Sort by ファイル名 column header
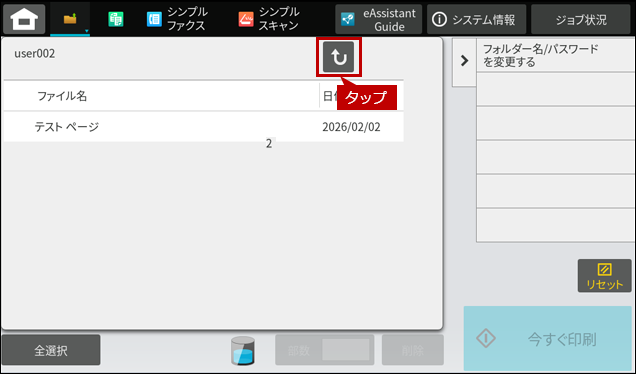 pyautogui.click(x=62, y=96)
